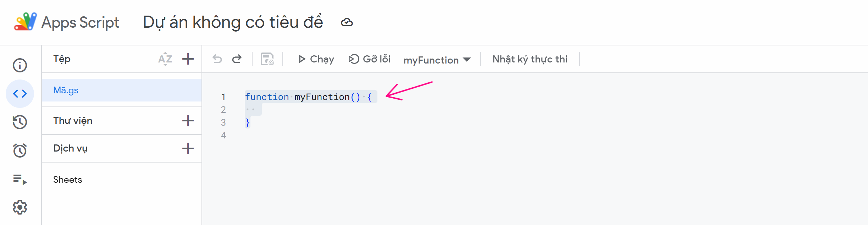
Task: Add a service with Dịch vụ plus
Action: coord(188,148)
